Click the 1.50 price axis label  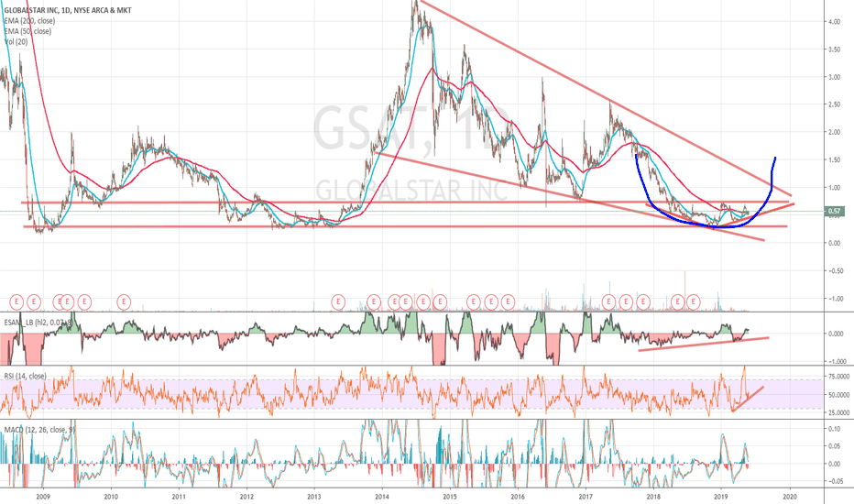834,160
